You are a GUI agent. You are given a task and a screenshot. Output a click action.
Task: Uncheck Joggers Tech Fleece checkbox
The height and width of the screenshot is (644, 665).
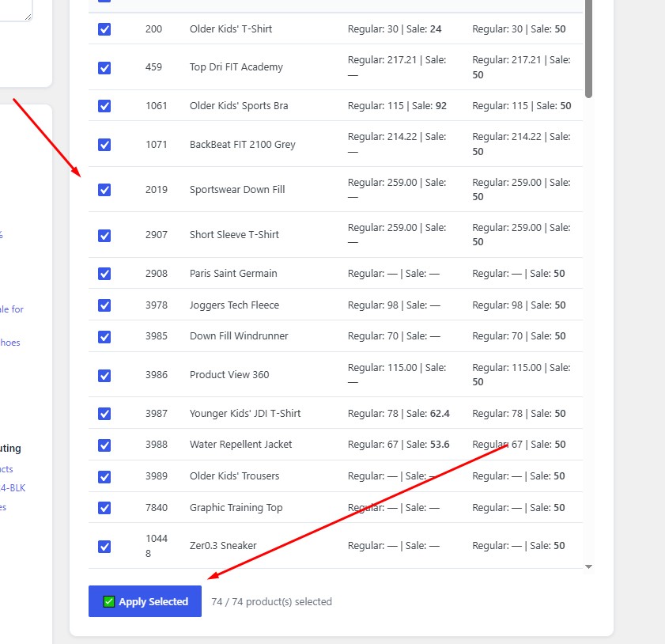[x=104, y=305]
